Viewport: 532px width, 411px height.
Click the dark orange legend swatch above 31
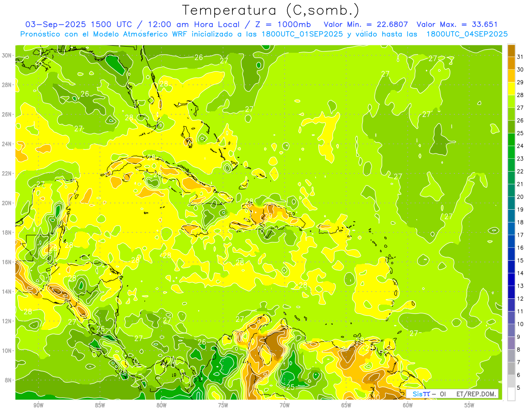pyautogui.click(x=511, y=51)
